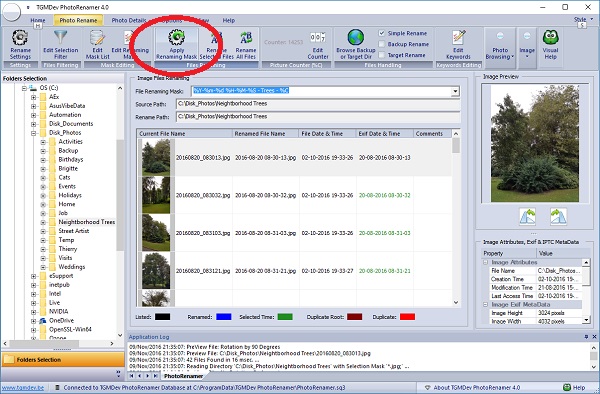Open Photo Details ribbon tab
The image size is (600, 394).
coord(129,20)
